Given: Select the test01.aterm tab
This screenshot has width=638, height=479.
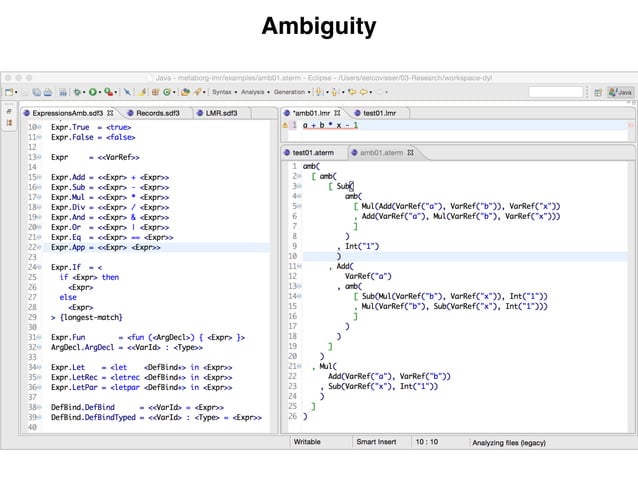Looking at the screenshot, I should [313, 153].
